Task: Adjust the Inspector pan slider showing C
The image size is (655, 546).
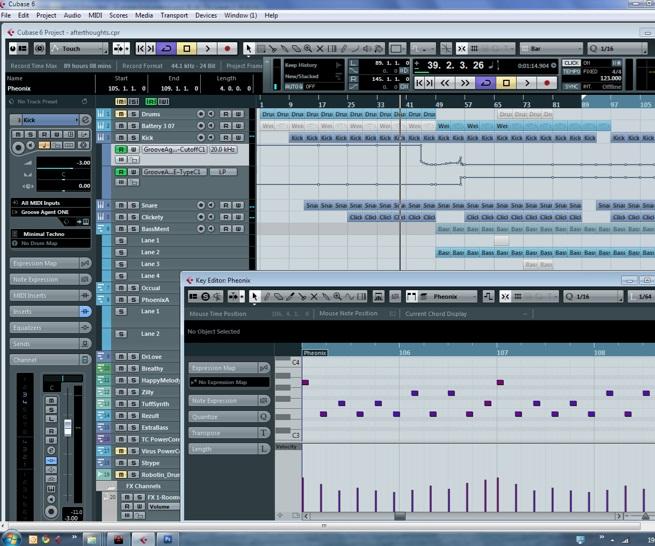Action: tap(63, 177)
